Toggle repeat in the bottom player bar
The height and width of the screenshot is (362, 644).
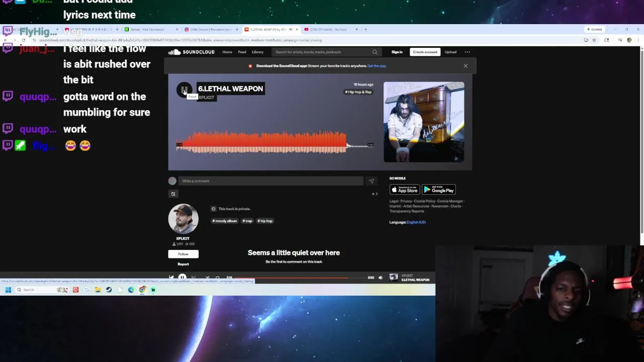[x=217, y=278]
